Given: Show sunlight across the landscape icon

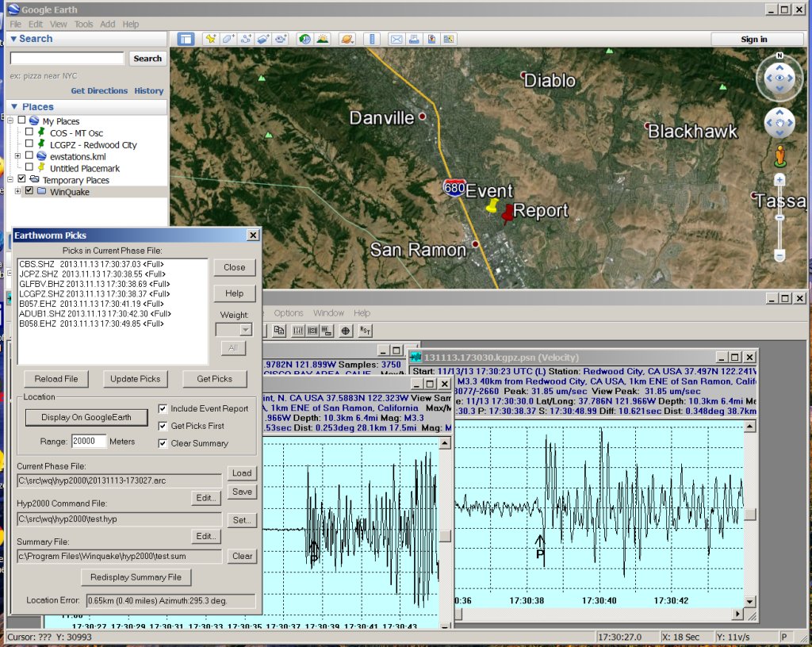Looking at the screenshot, I should pyautogui.click(x=323, y=40).
